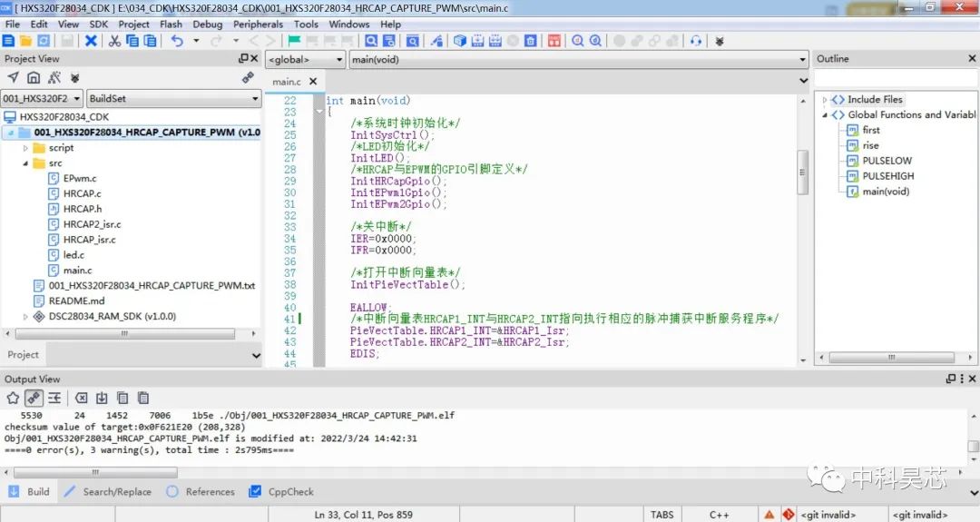Click the red git status diamond icon
This screenshot has width=980, height=522.
[x=789, y=515]
